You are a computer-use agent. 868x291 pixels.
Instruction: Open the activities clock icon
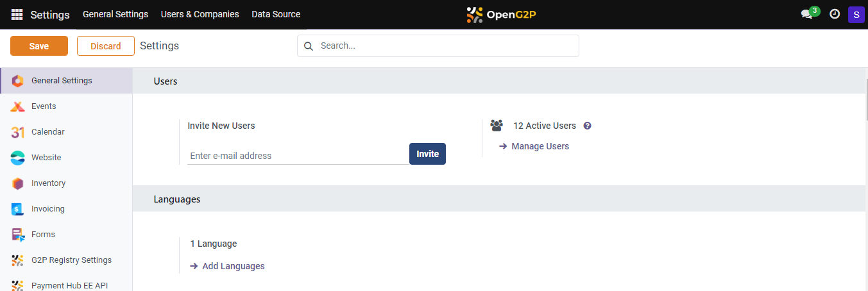click(835, 14)
